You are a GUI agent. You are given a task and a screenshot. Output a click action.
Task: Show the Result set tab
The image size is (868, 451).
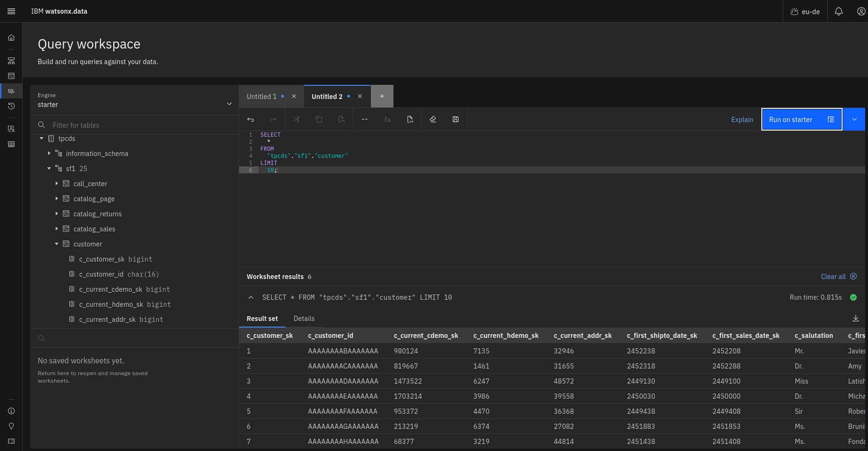(x=262, y=319)
